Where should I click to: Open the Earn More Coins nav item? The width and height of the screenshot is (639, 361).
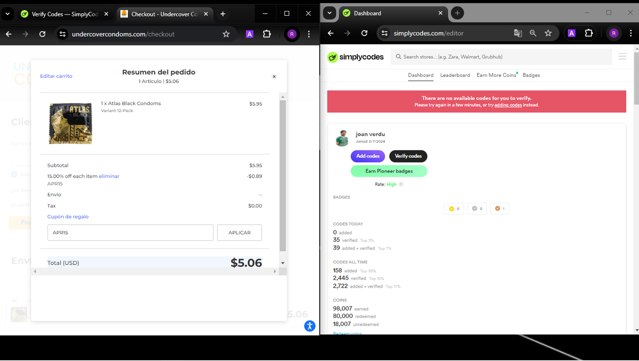[496, 75]
